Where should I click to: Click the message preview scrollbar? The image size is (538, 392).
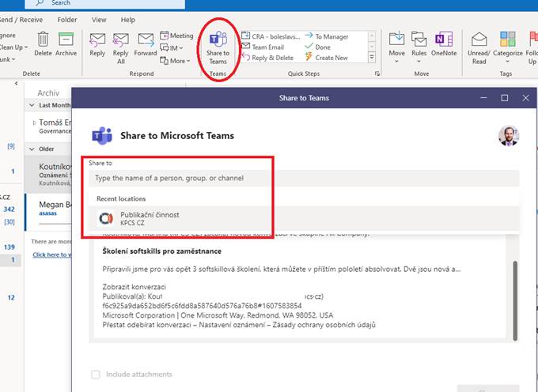pyautogui.click(x=515, y=301)
